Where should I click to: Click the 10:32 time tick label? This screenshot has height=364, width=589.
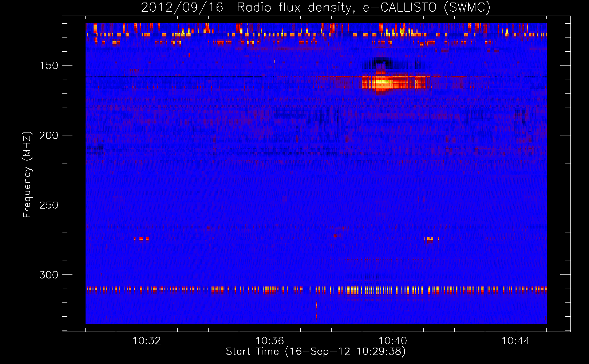(x=147, y=341)
